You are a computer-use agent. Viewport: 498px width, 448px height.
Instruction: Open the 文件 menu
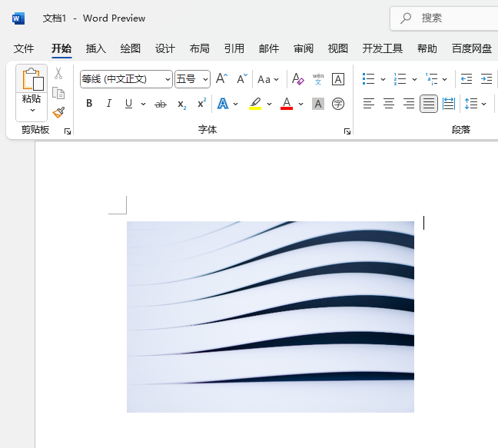click(x=24, y=48)
